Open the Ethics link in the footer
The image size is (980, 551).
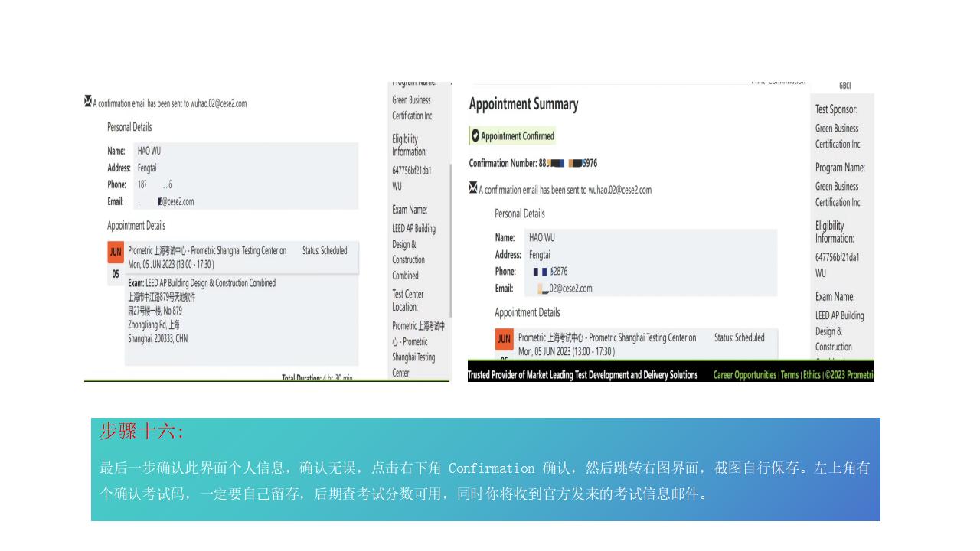(811, 374)
